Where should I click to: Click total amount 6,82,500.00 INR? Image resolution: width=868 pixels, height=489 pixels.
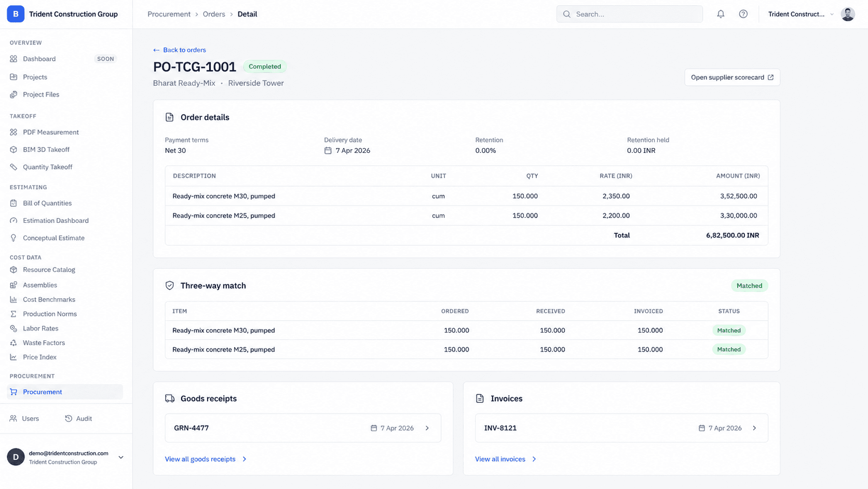click(733, 235)
